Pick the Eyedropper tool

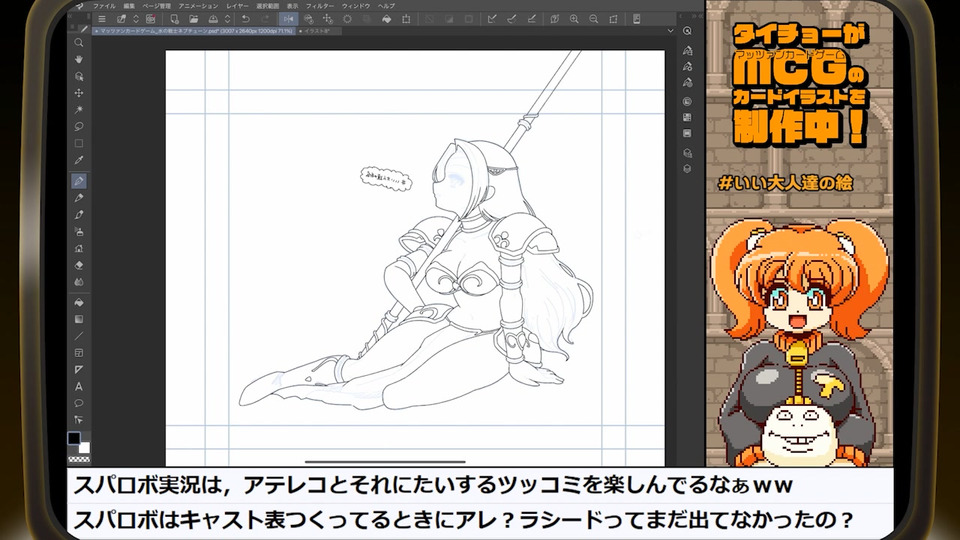tap(79, 160)
